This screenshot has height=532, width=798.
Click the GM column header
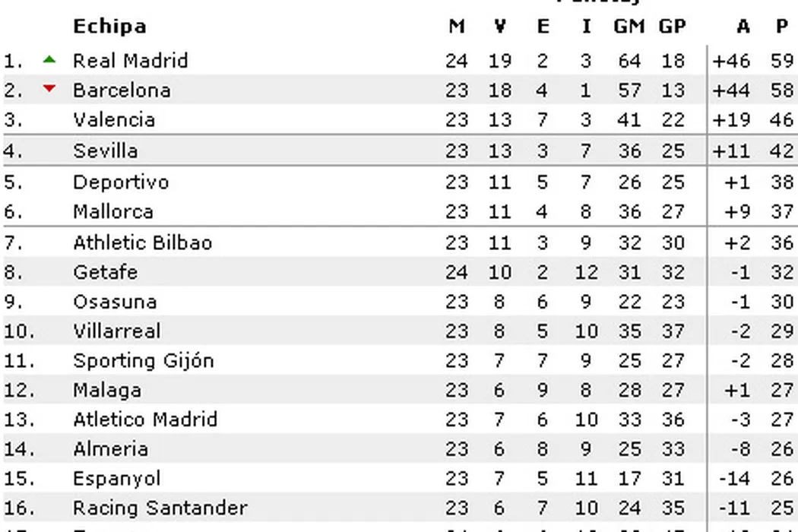coord(629,27)
